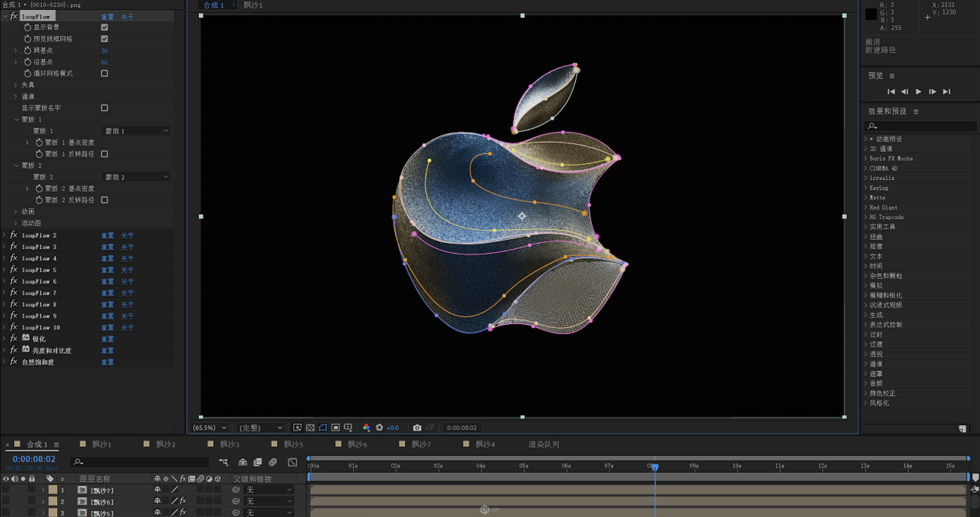Screen dimensions: 980x517
Task: Click the parent pick whip for 飘沙7 layer
Action: point(236,489)
